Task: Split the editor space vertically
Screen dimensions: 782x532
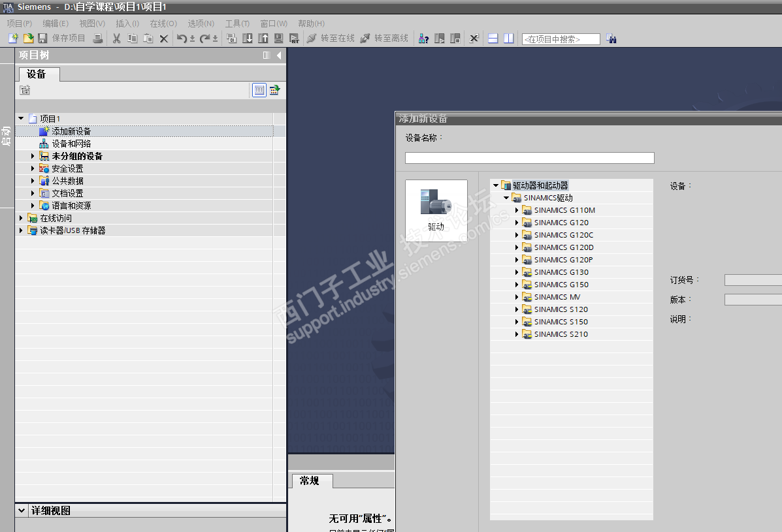Action: tap(509, 39)
